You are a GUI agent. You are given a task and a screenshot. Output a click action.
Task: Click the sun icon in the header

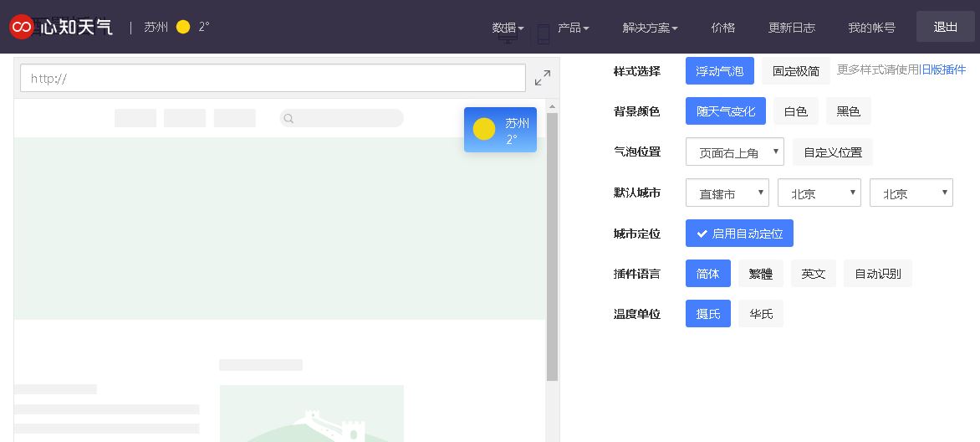[183, 27]
